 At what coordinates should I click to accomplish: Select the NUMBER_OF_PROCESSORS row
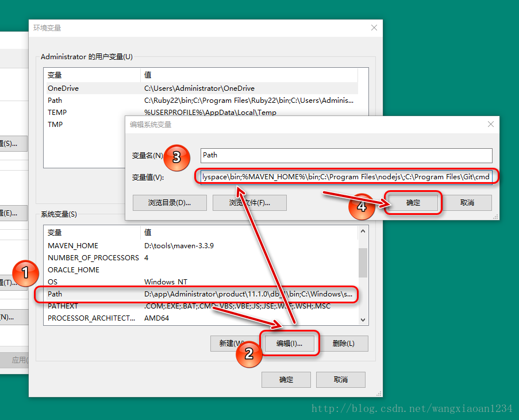(201, 258)
